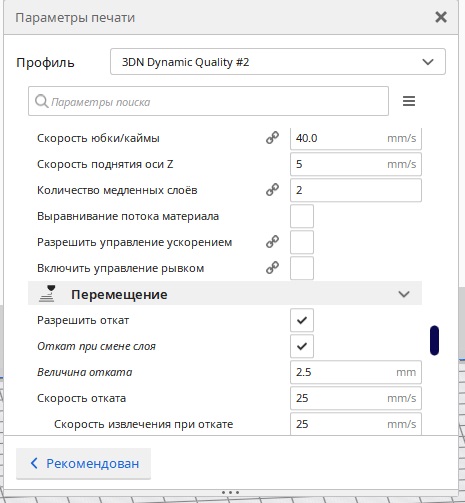Collapse the Перемещение section chevron
This screenshot has height=503, width=465.
[x=404, y=294]
